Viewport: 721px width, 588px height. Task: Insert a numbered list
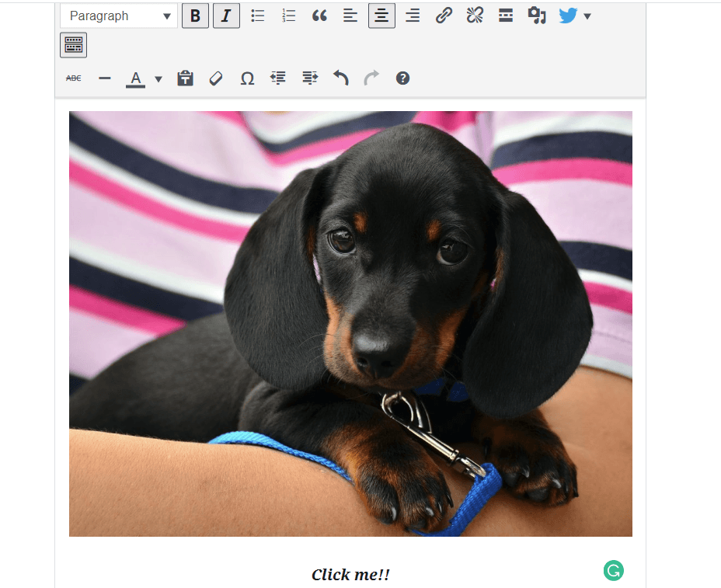click(289, 16)
